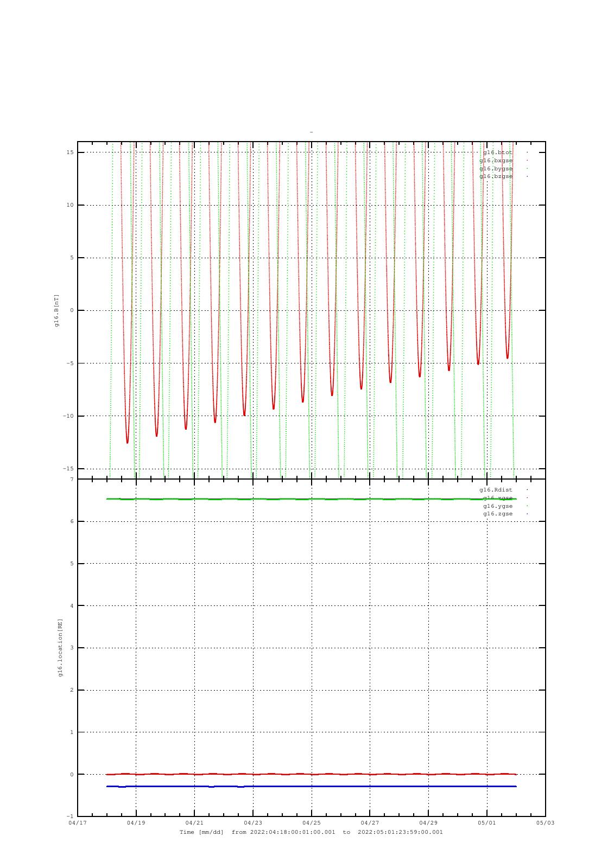Select the g16.location[RE] vertical axis label

(60, 648)
